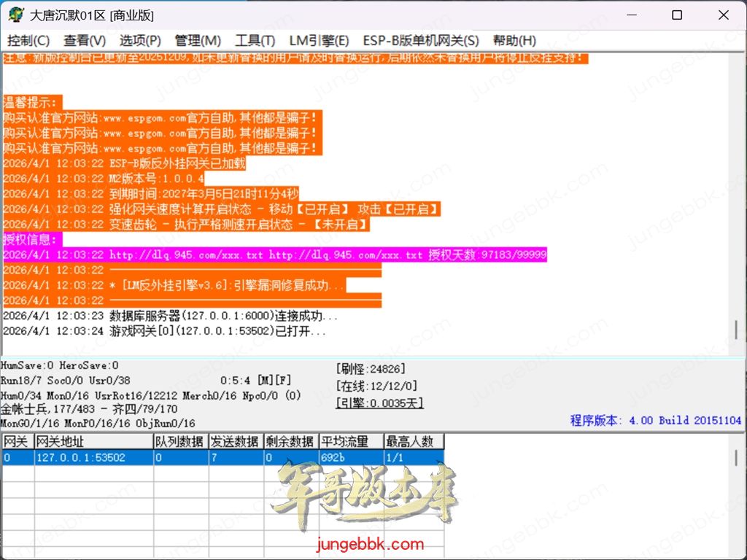Screen dimensions: 747x560
Task: Open the 控制(C) menu
Action: (28, 41)
